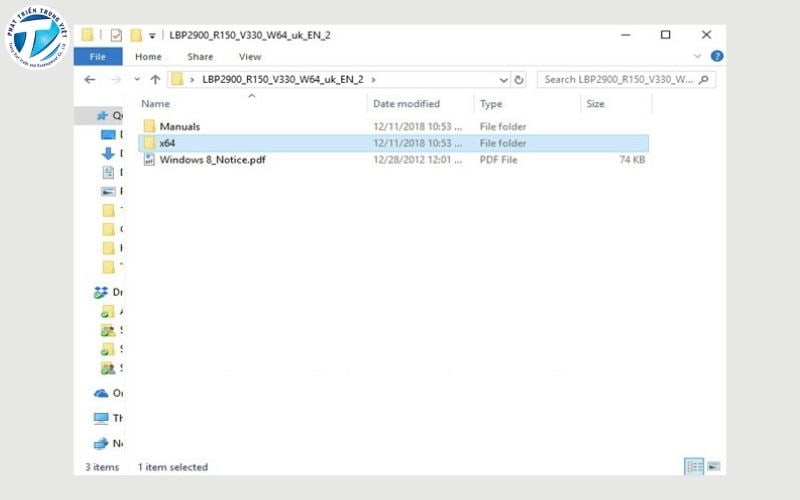Click the Properties icon in the title bar
This screenshot has width=800, height=500.
(x=116, y=35)
